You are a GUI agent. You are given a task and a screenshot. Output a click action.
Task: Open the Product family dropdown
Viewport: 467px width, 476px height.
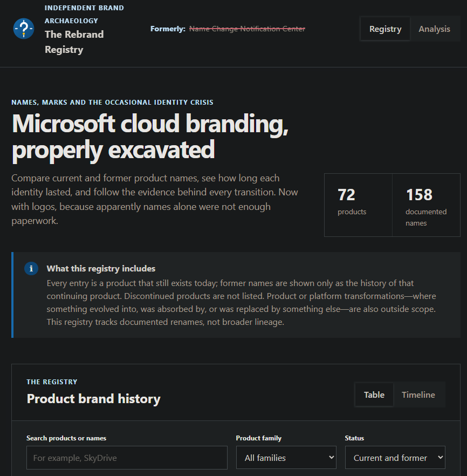point(286,458)
